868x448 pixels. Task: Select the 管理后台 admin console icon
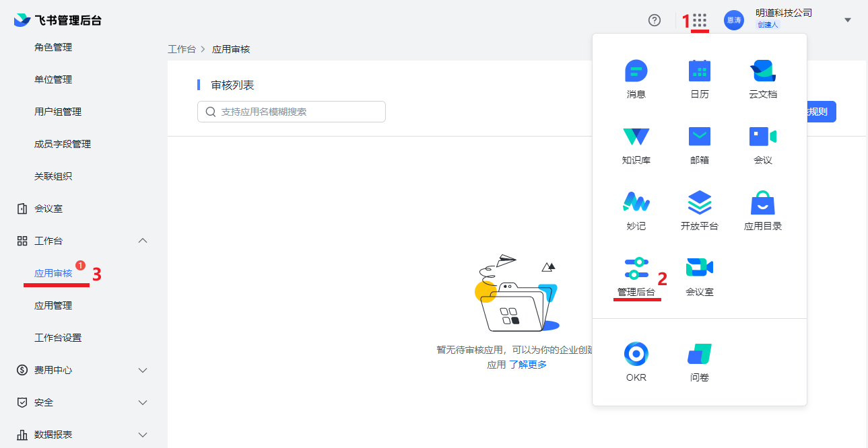point(636,268)
